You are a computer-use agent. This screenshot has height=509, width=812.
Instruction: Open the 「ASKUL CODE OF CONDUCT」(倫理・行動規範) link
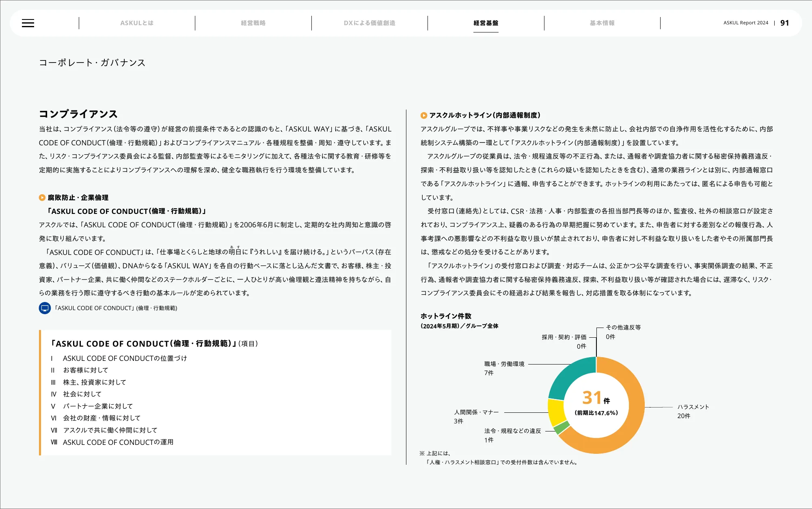tap(116, 308)
